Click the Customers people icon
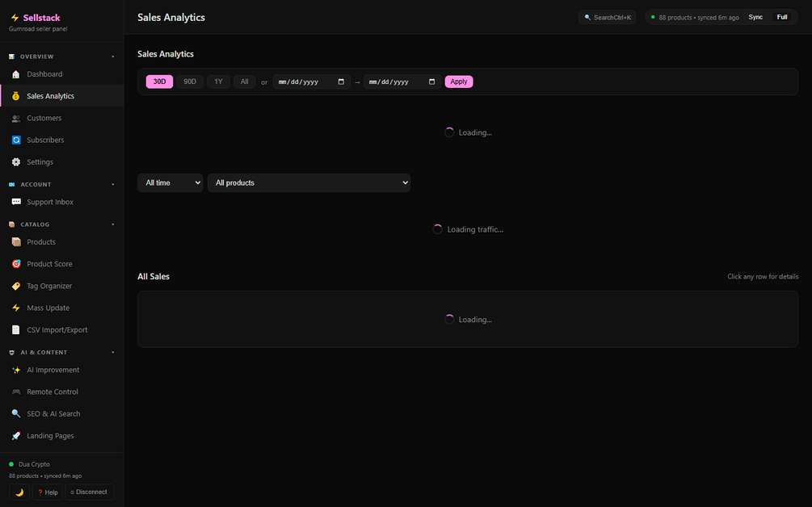Screen dimensions: 812x507 (16, 118)
